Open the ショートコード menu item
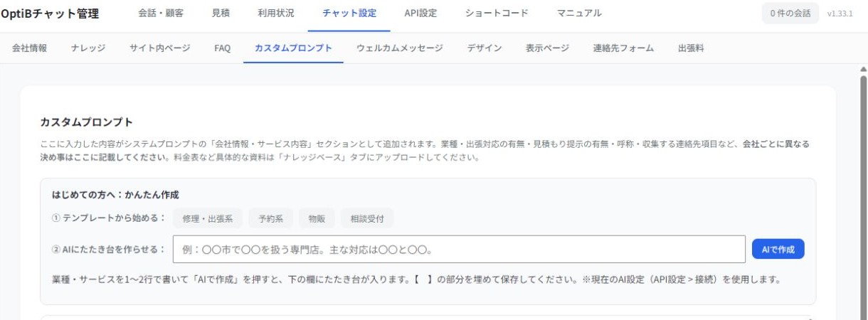Viewport: 868px width, 320px height. tap(497, 14)
